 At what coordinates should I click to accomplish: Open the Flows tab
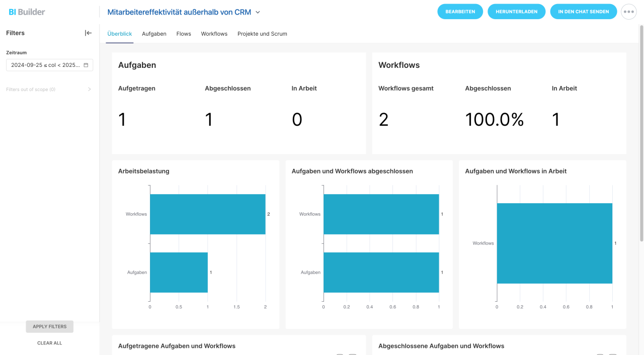click(184, 34)
